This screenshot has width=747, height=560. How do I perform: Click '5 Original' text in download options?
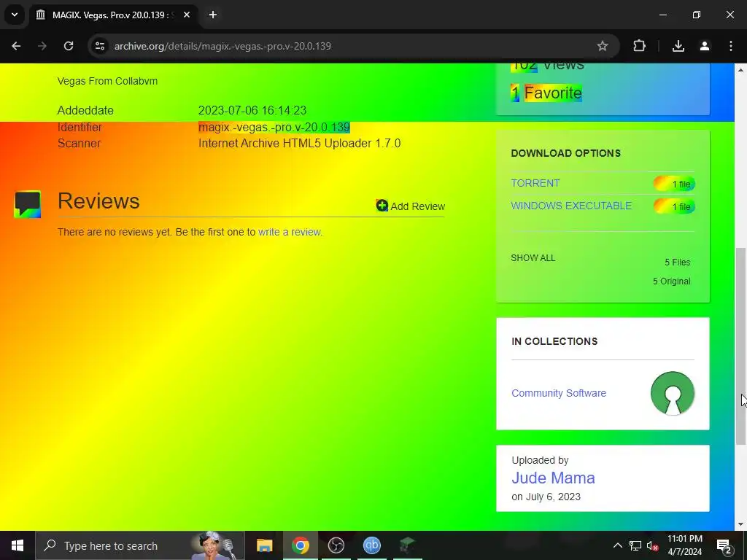pyautogui.click(x=671, y=281)
